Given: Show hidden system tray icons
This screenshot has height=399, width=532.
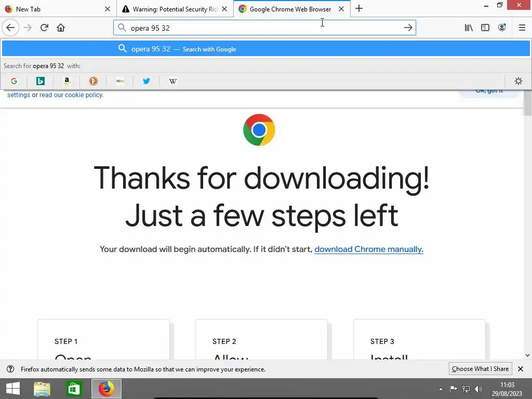Looking at the screenshot, I should 441,389.
